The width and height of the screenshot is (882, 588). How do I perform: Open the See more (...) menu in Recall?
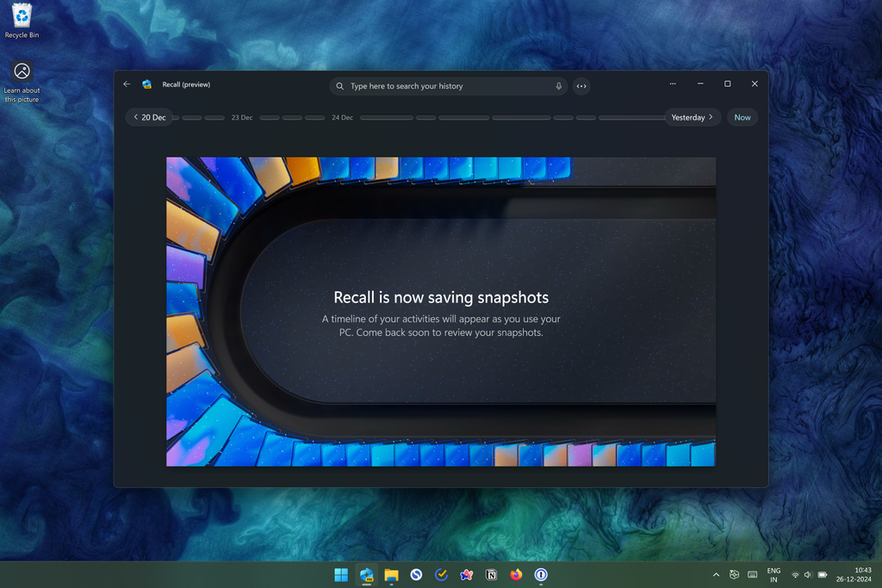click(673, 84)
